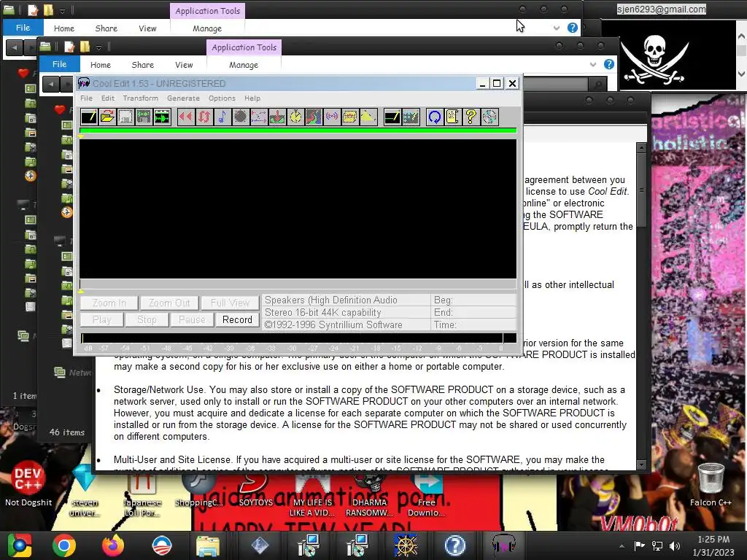The width and height of the screenshot is (747, 560).
Task: Click the red double-arrow Reverse icon
Action: (186, 117)
